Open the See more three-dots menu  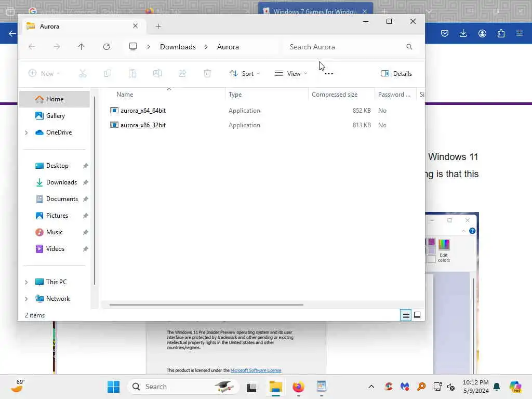[x=329, y=74]
